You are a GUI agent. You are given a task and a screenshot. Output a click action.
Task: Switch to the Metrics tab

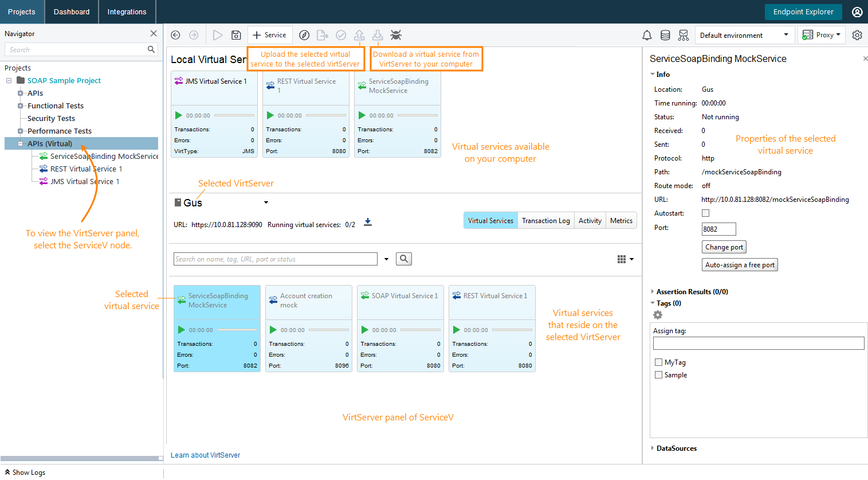pyautogui.click(x=620, y=220)
